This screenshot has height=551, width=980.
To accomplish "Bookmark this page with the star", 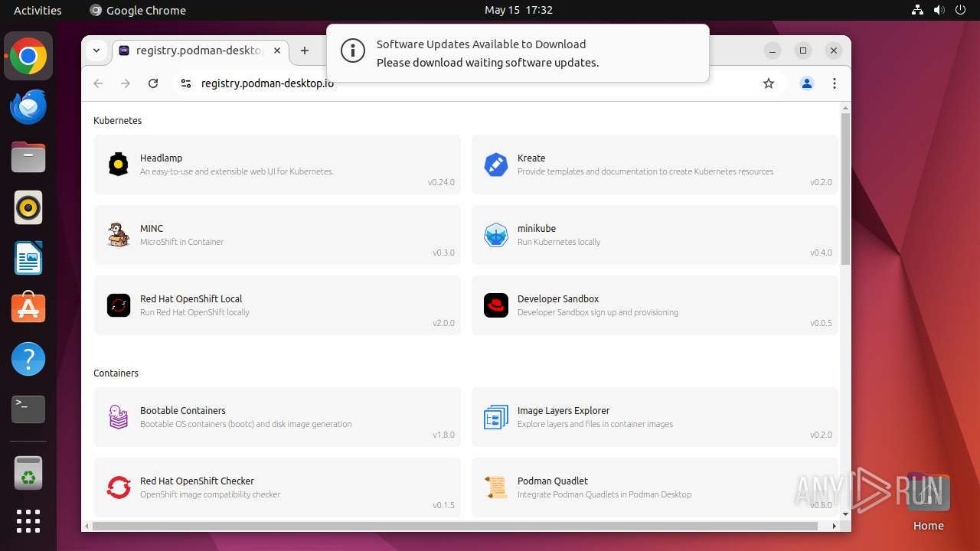I will tap(769, 83).
